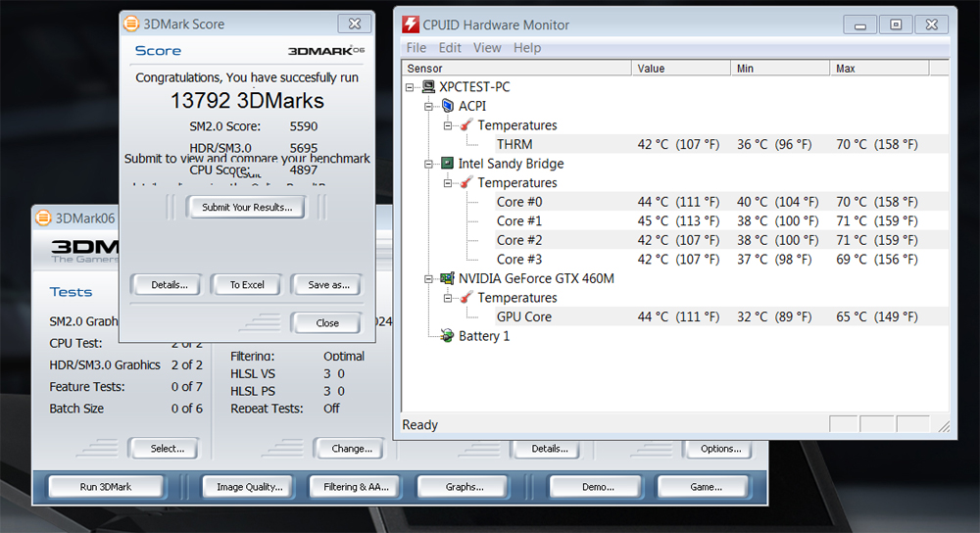Open the Help menu in Hardware Monitor
The height and width of the screenshot is (533, 980).
click(527, 47)
